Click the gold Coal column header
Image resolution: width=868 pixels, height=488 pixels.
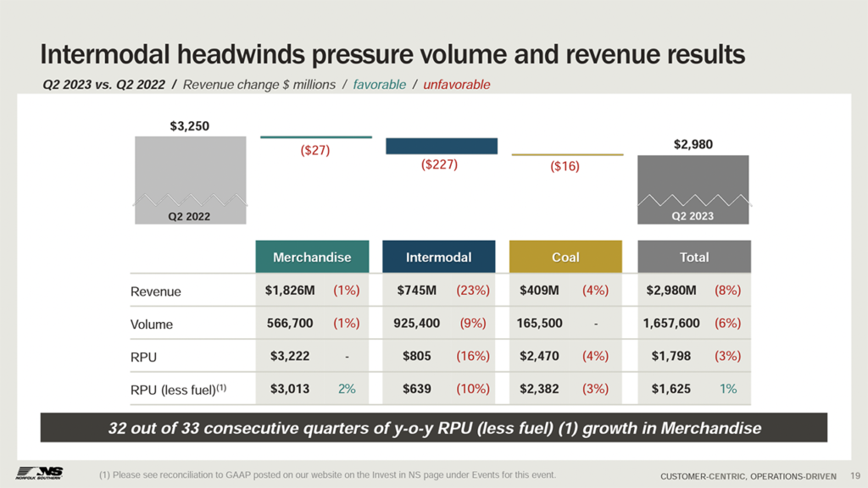tap(565, 257)
